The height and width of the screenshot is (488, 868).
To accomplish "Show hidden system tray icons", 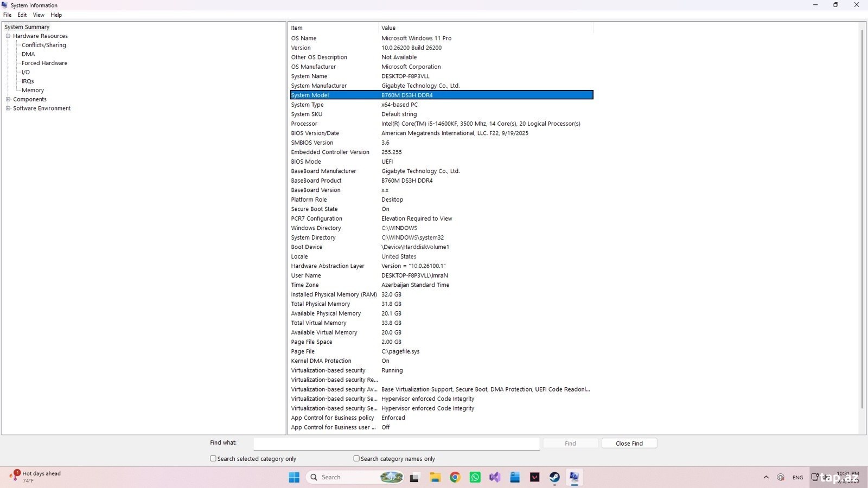I will pos(766,477).
